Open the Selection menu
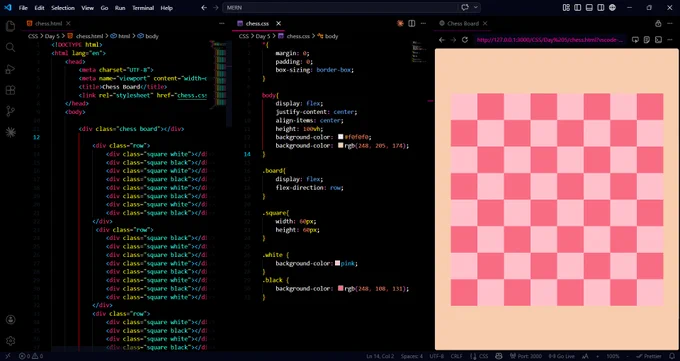The width and height of the screenshot is (680, 361). [x=63, y=8]
